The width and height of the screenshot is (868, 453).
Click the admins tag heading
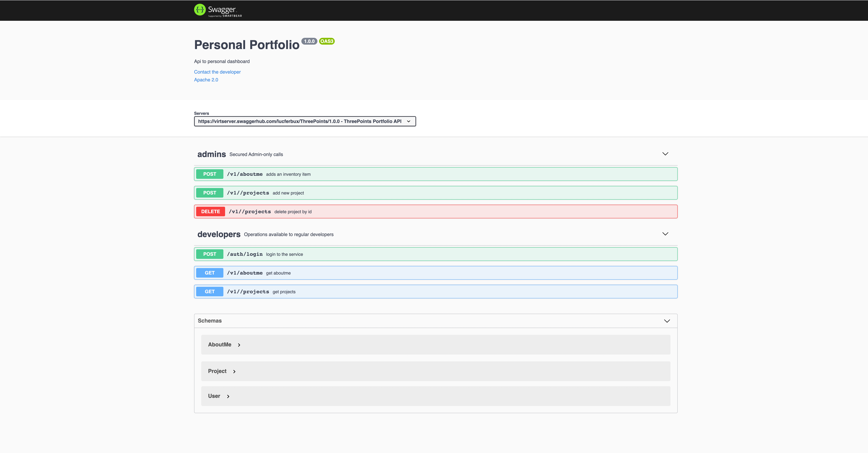click(x=212, y=154)
